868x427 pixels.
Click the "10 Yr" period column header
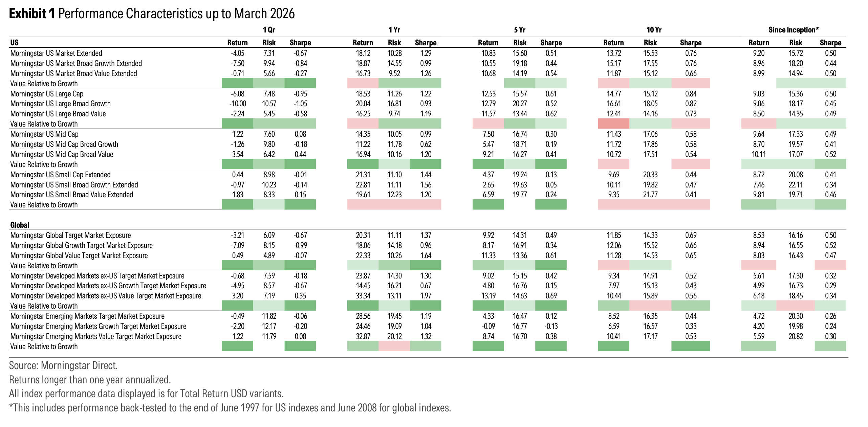coord(654,30)
